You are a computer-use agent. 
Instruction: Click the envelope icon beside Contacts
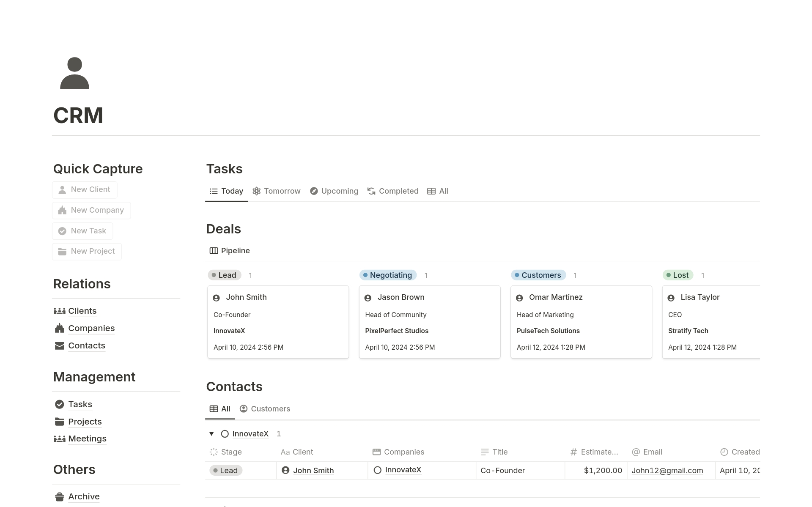pyautogui.click(x=60, y=345)
